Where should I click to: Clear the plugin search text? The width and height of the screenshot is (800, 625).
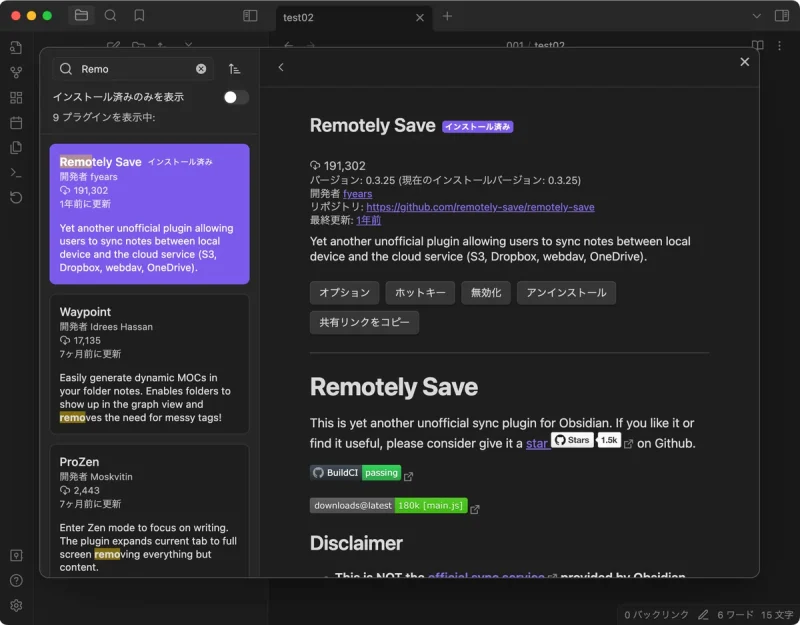pos(201,69)
